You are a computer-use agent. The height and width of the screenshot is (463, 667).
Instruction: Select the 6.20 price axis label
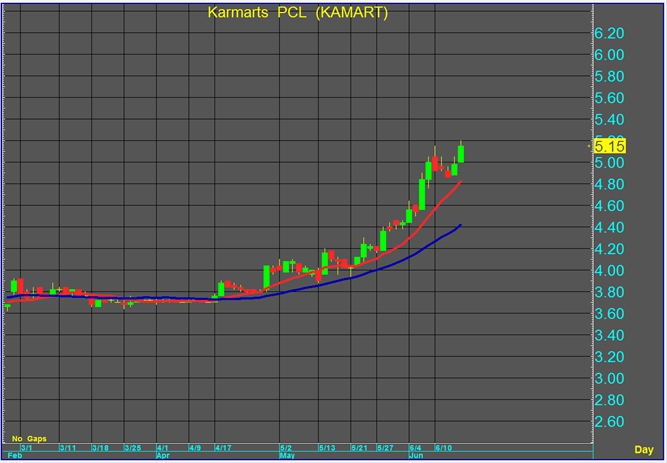[x=609, y=33]
